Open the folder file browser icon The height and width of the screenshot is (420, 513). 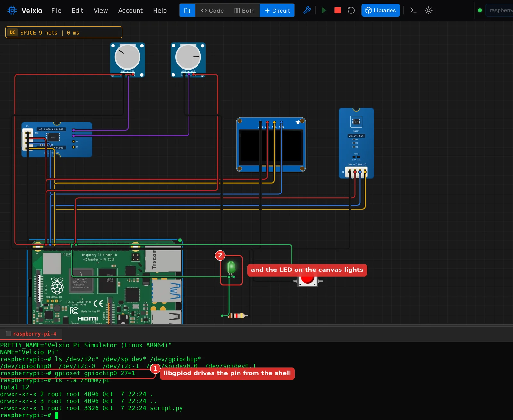[x=187, y=11]
